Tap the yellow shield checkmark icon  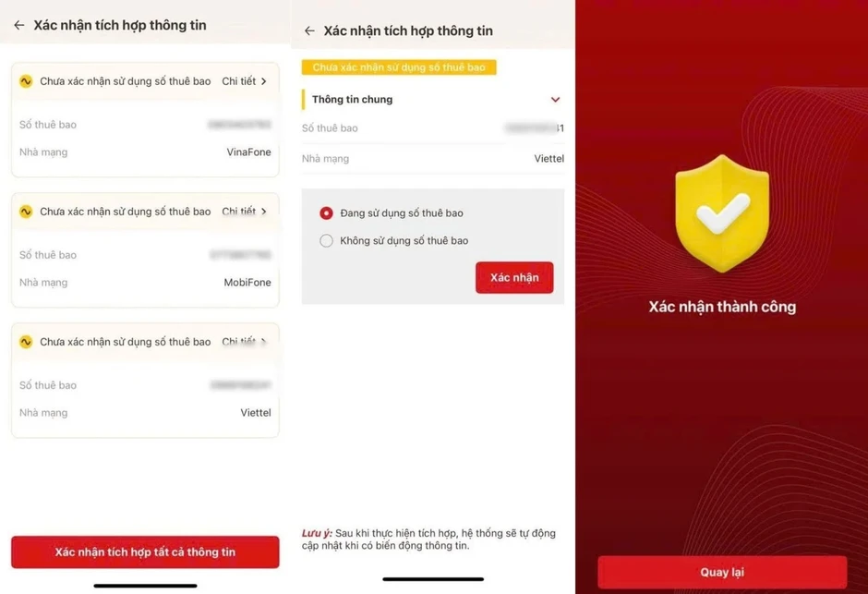722,213
